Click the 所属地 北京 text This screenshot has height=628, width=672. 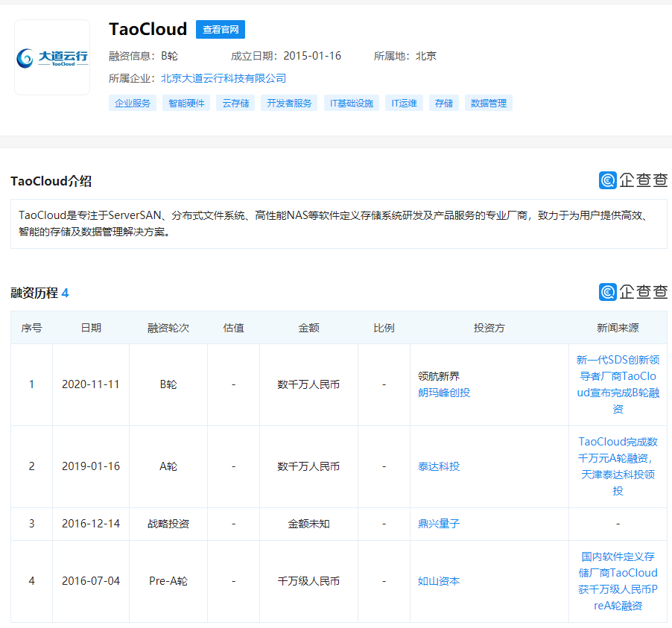(405, 56)
